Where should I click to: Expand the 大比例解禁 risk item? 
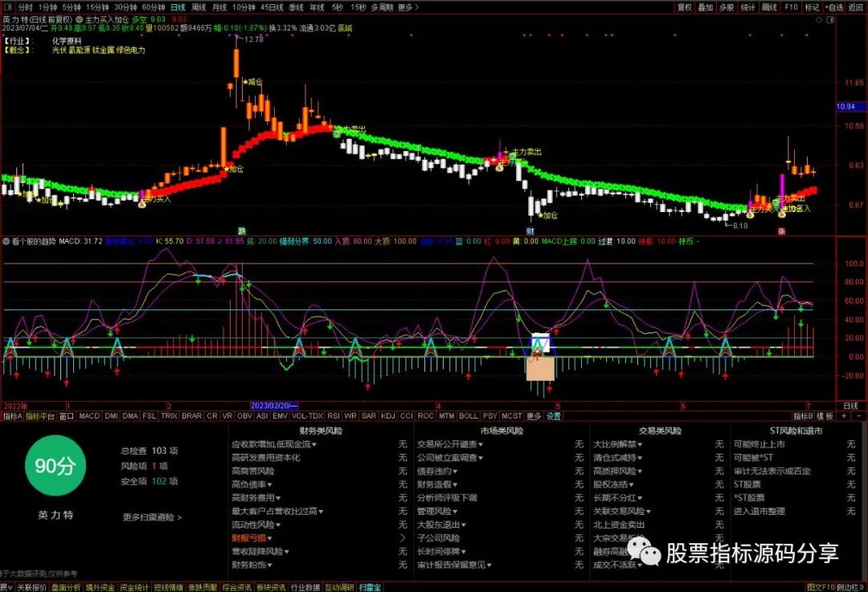click(618, 444)
